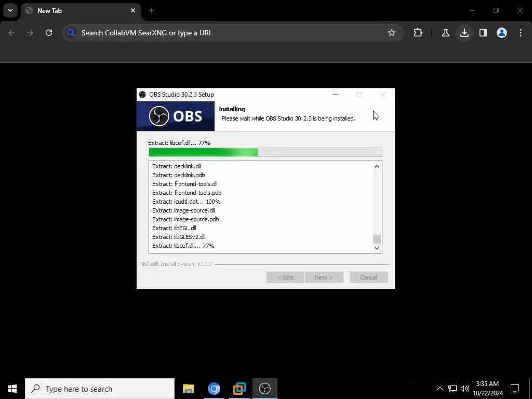Image resolution: width=532 pixels, height=399 pixels.
Task: Click the search engine icon in address bar
Action: [71, 33]
